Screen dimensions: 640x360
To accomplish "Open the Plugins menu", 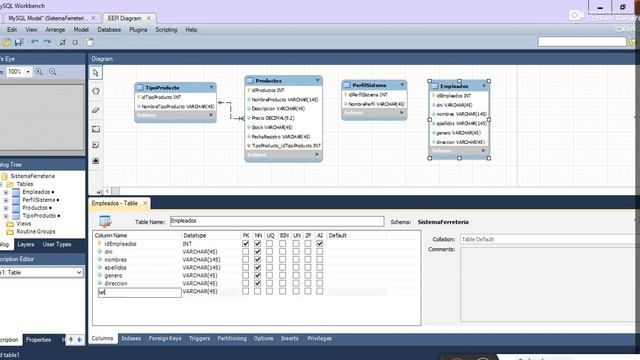I will coord(138,30).
